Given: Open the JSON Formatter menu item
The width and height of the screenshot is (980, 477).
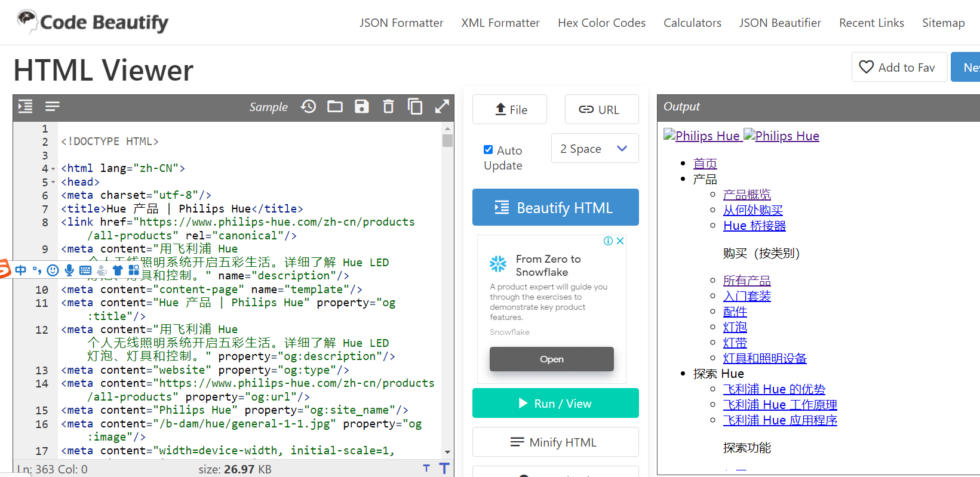Looking at the screenshot, I should pyautogui.click(x=401, y=23).
